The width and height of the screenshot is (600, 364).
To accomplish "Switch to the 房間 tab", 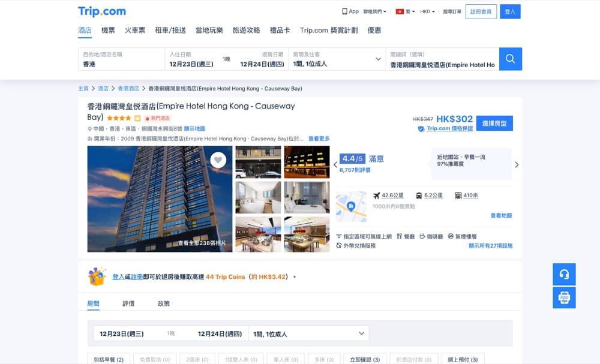I will tap(94, 303).
